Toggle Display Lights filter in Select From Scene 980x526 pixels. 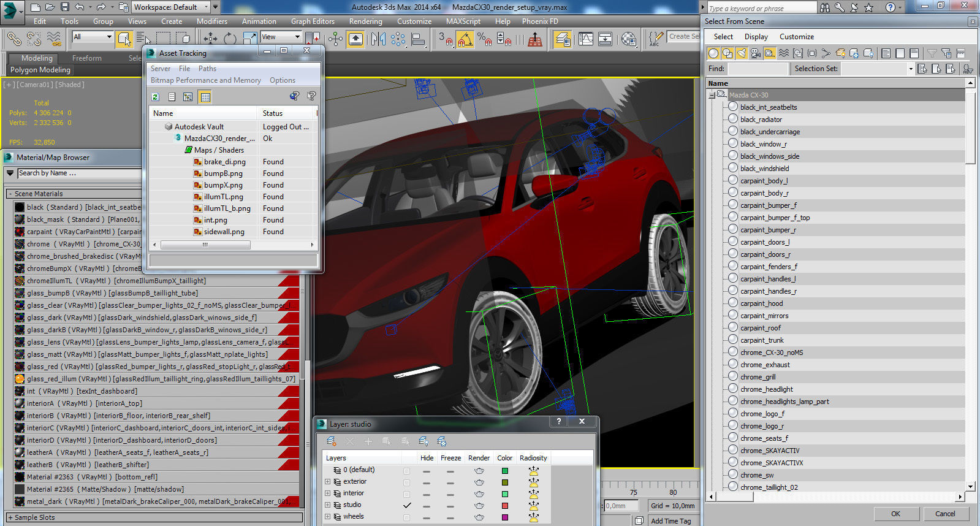742,53
